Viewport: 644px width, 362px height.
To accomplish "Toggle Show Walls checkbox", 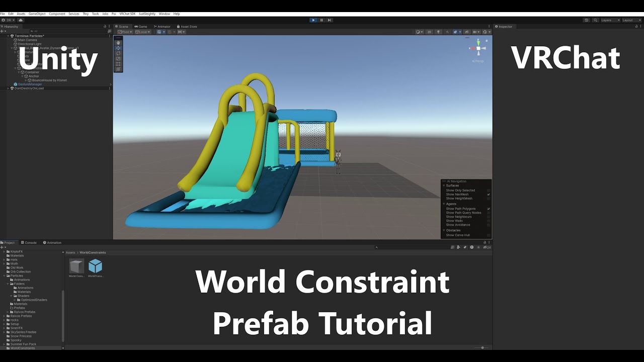I will [489, 221].
